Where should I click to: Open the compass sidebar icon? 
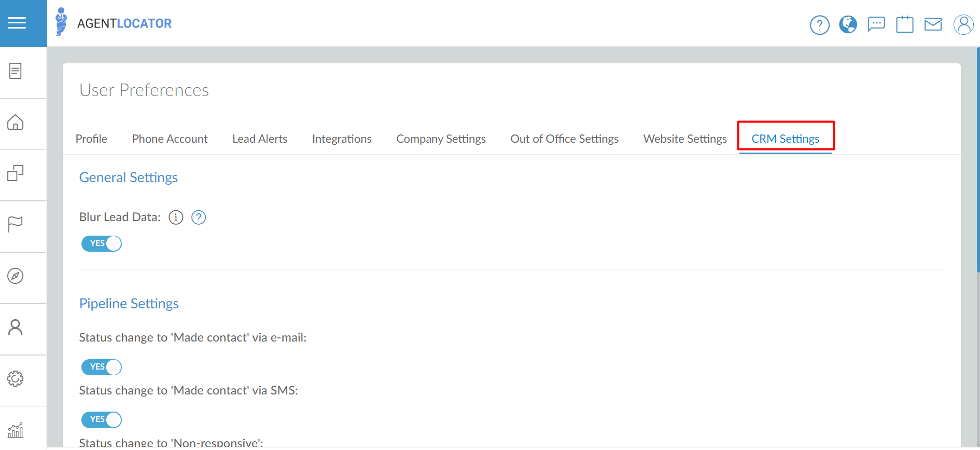coord(16,276)
